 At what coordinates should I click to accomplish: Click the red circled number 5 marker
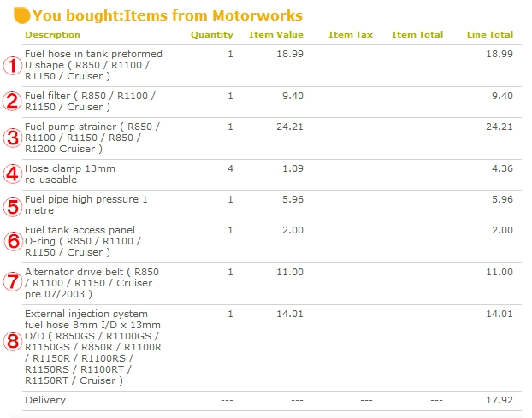tap(12, 205)
